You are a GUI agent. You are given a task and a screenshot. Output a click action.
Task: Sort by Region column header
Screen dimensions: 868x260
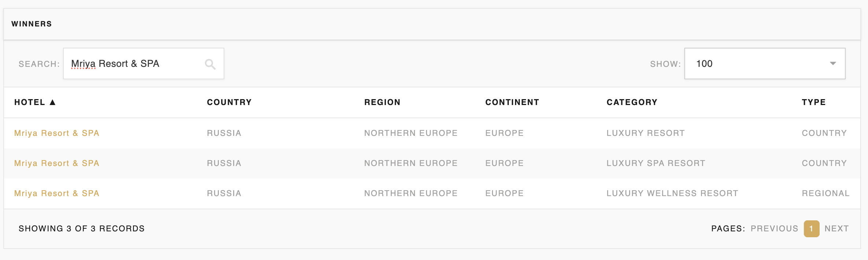point(382,102)
